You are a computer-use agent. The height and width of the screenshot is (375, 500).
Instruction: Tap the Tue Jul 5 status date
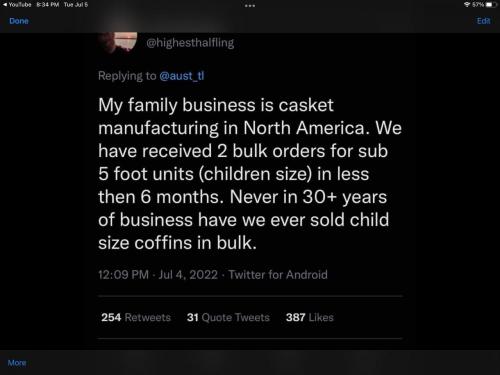pyautogui.click(x=76, y=5)
